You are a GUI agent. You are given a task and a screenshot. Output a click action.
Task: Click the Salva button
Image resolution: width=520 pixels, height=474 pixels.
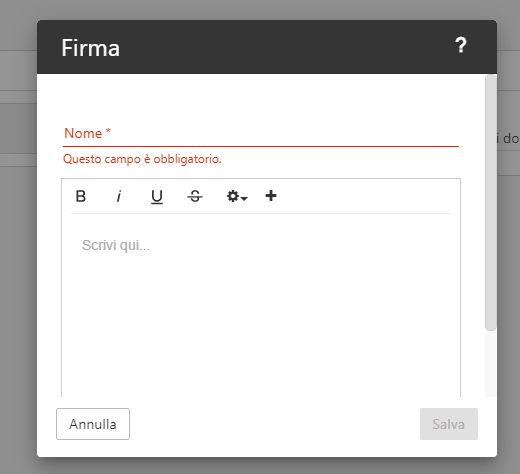pyautogui.click(x=449, y=424)
